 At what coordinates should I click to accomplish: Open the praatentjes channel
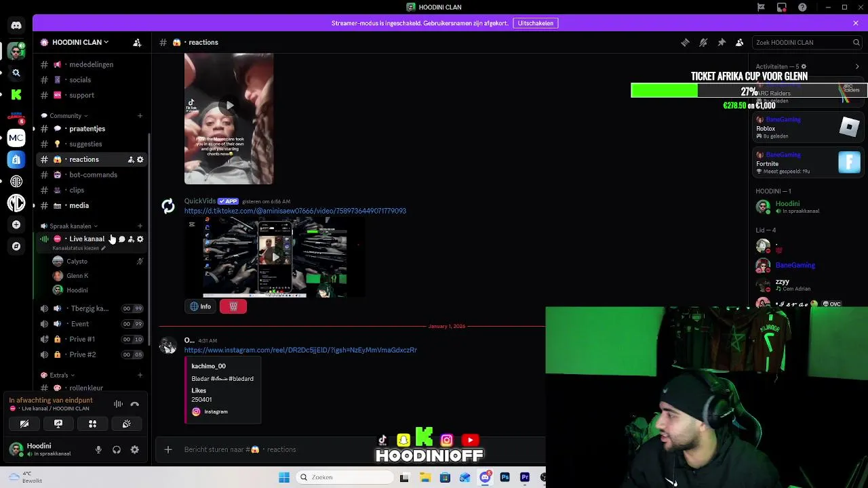pyautogui.click(x=91, y=129)
